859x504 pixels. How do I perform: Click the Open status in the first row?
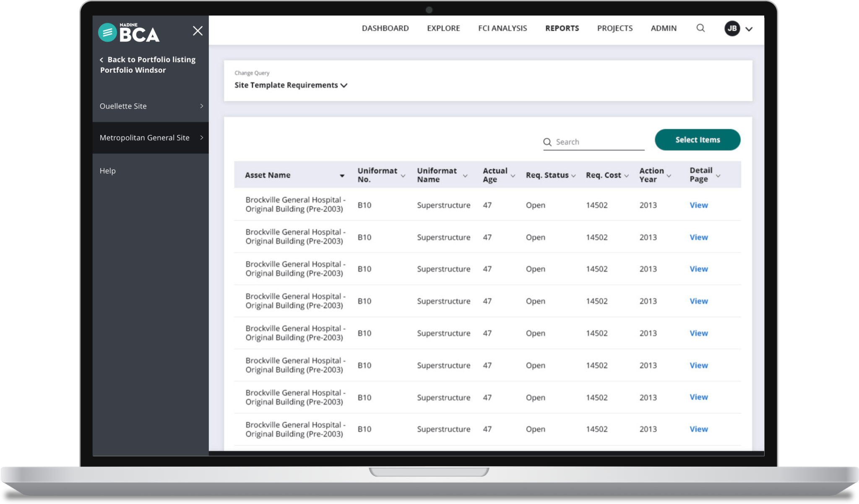(x=535, y=205)
